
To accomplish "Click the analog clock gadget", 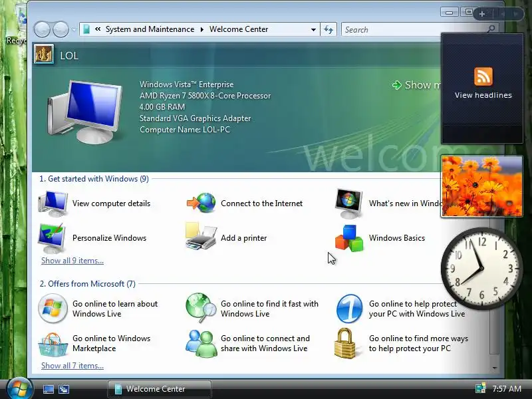I will [x=481, y=269].
